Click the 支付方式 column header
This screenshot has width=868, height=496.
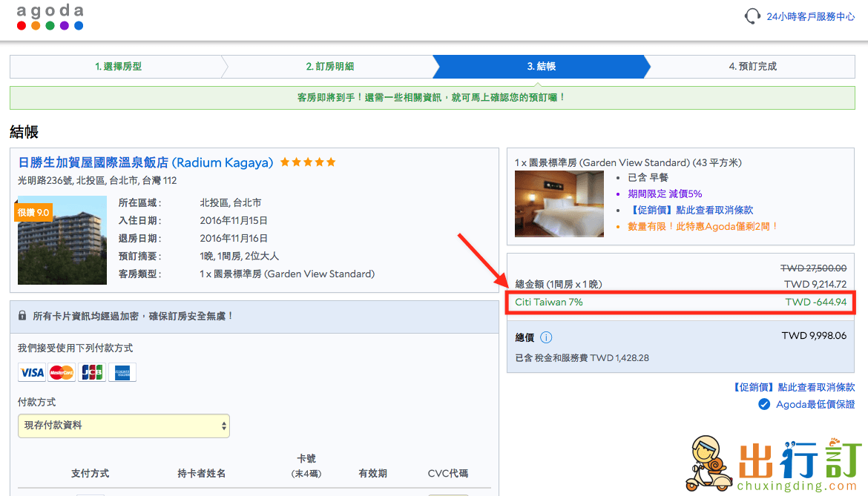tap(91, 473)
